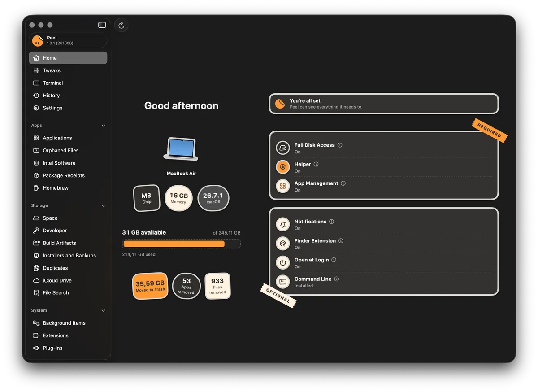Click the Peel app logo icon
538x392 pixels.
click(x=38, y=40)
